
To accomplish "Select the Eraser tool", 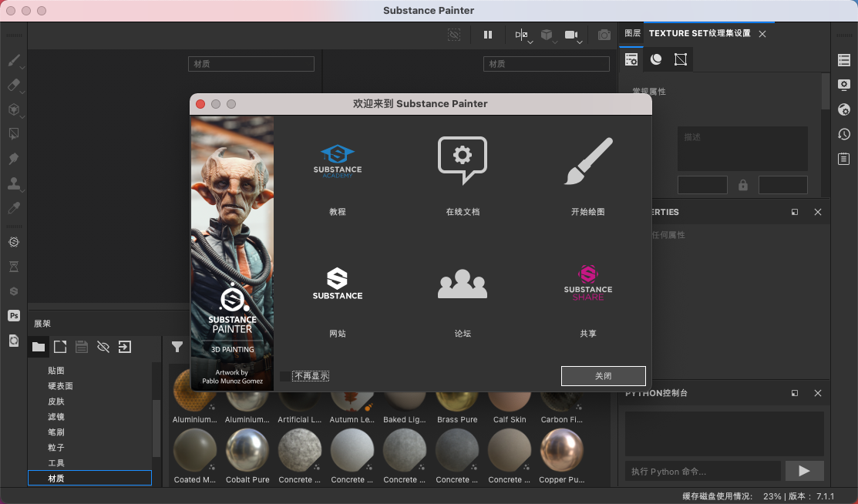I will click(x=14, y=84).
